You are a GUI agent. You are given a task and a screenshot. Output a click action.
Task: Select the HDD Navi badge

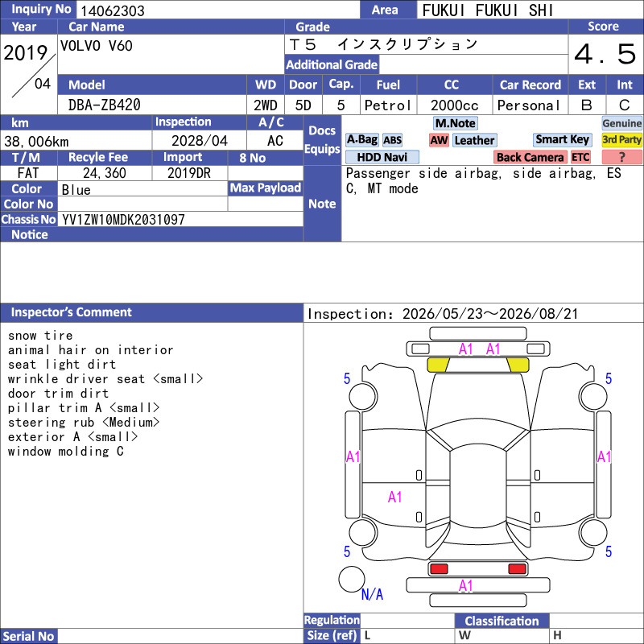[x=382, y=157]
